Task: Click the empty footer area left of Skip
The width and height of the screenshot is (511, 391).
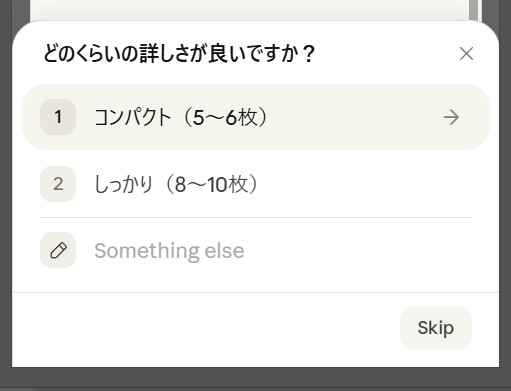Action: [x=207, y=328]
